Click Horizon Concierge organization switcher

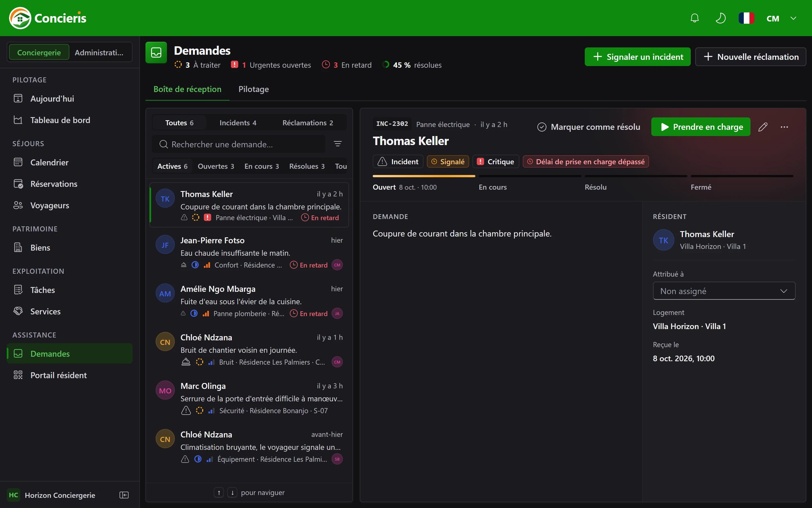point(51,495)
